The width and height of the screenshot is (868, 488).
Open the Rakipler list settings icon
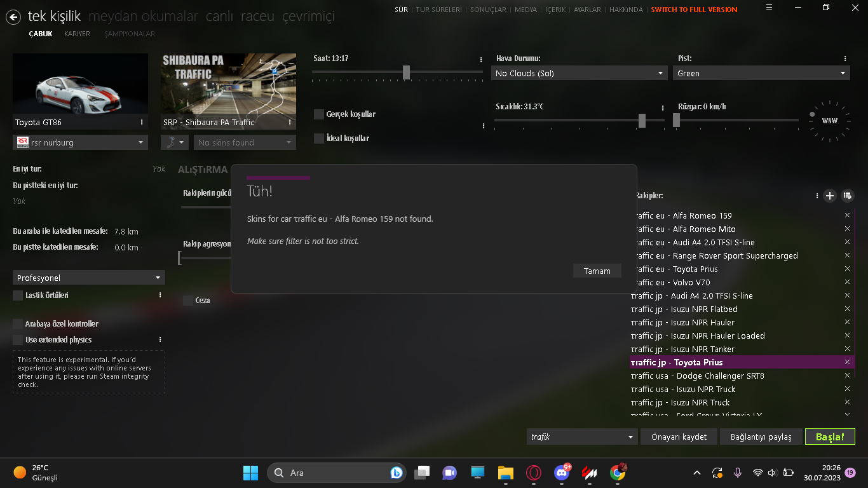tap(847, 196)
